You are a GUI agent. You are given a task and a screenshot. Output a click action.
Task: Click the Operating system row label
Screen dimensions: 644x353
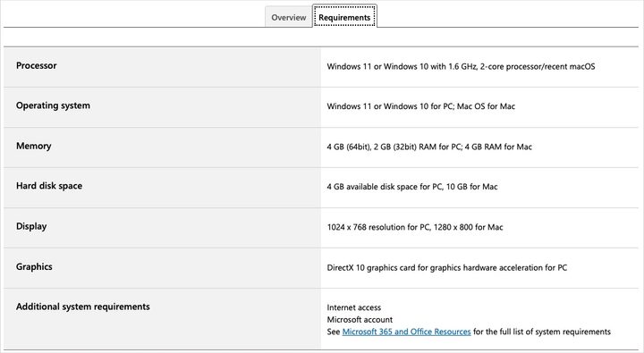click(53, 105)
